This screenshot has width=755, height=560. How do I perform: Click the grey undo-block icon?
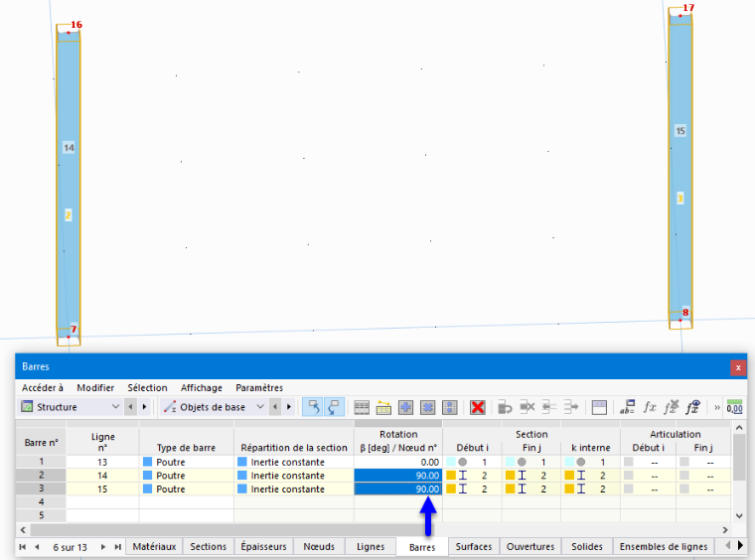(505, 407)
